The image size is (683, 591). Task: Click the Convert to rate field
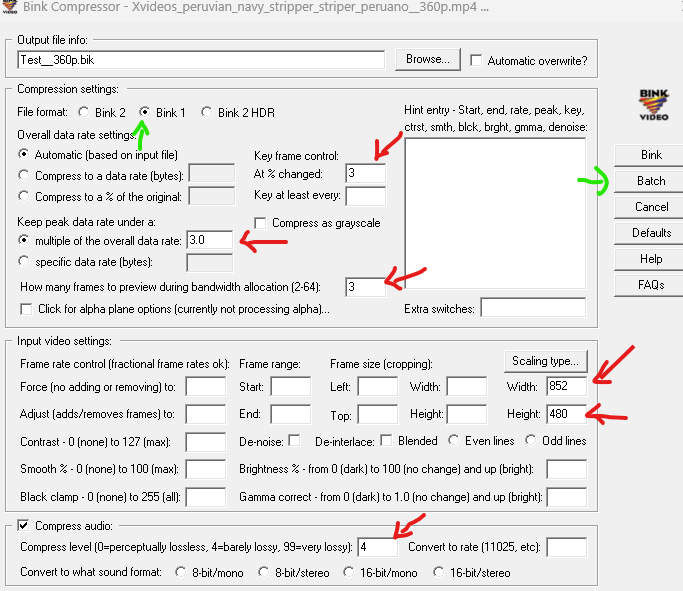(x=566, y=547)
